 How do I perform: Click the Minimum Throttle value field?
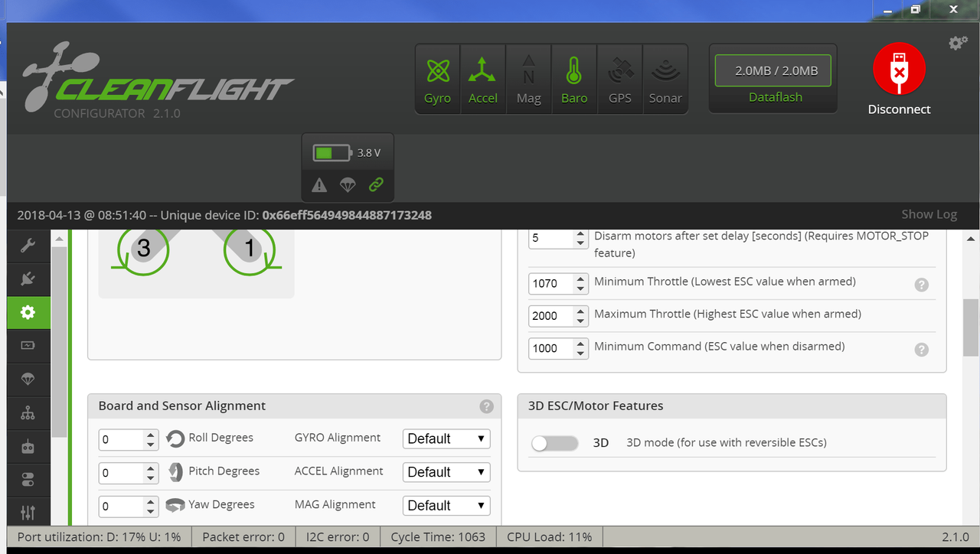coord(558,283)
